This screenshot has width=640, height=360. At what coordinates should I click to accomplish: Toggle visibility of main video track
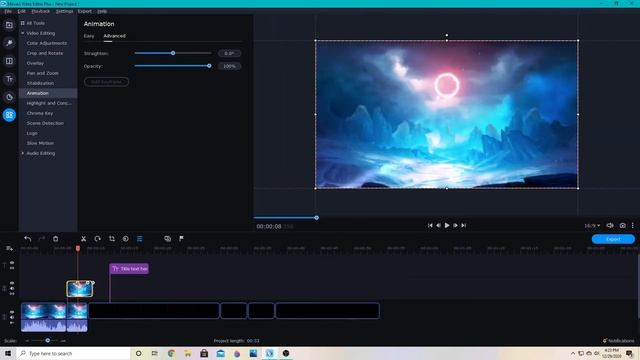click(x=12, y=312)
